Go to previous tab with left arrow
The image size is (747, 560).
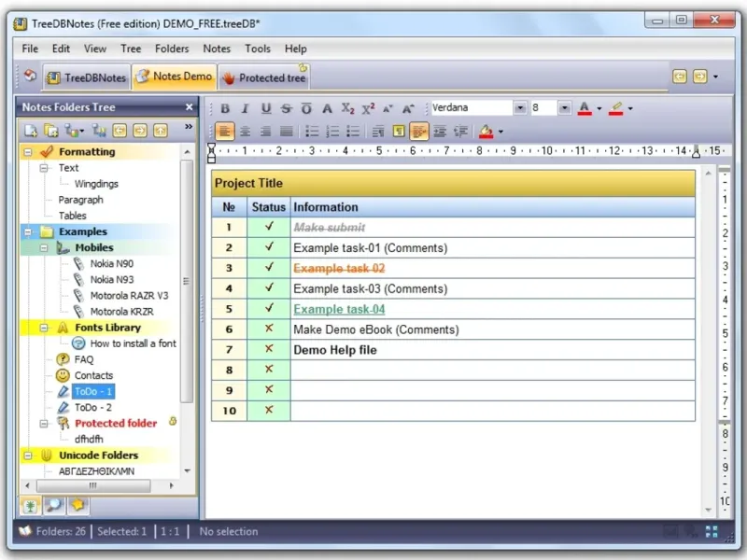tap(680, 77)
